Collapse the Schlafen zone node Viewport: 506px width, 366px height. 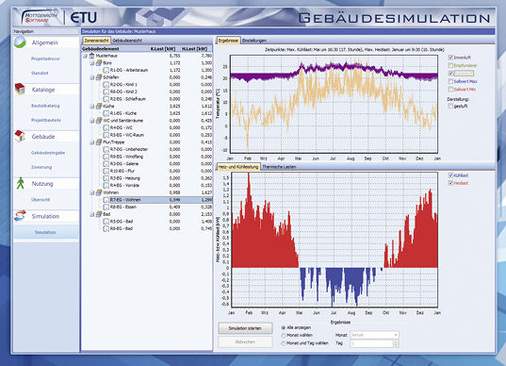(x=92, y=77)
